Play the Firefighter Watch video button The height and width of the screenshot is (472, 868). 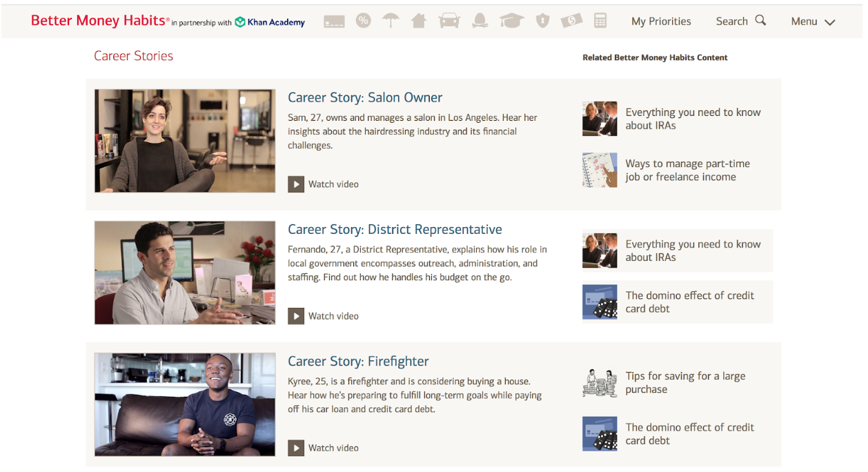coord(323,448)
